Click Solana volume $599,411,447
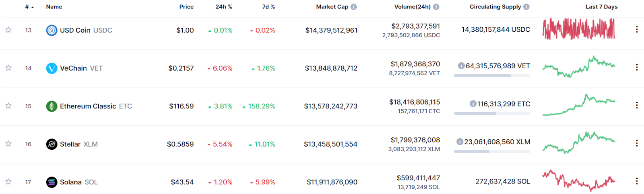Screen dimensions: 644x194 [x=418, y=178]
